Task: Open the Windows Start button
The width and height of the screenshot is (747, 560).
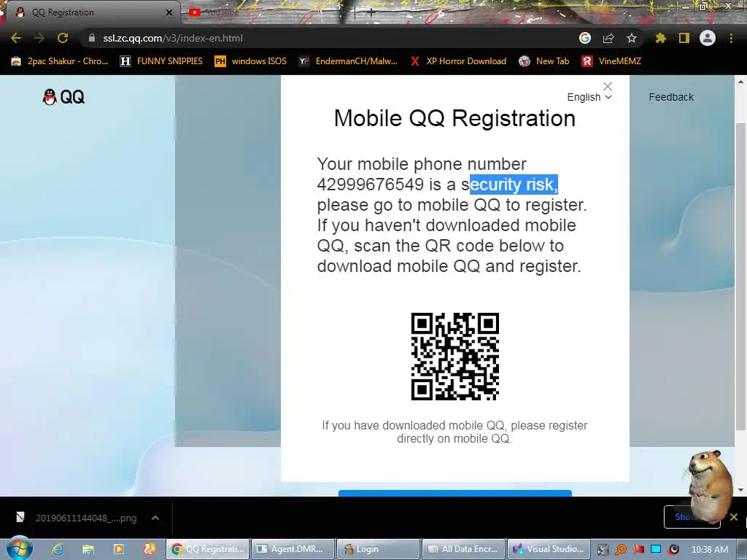Action: [19, 548]
